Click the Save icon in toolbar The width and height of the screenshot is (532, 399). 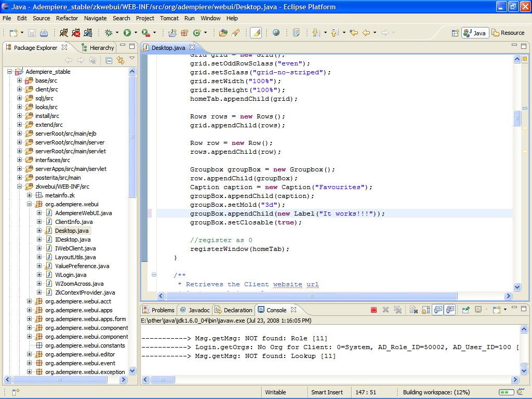32,33
